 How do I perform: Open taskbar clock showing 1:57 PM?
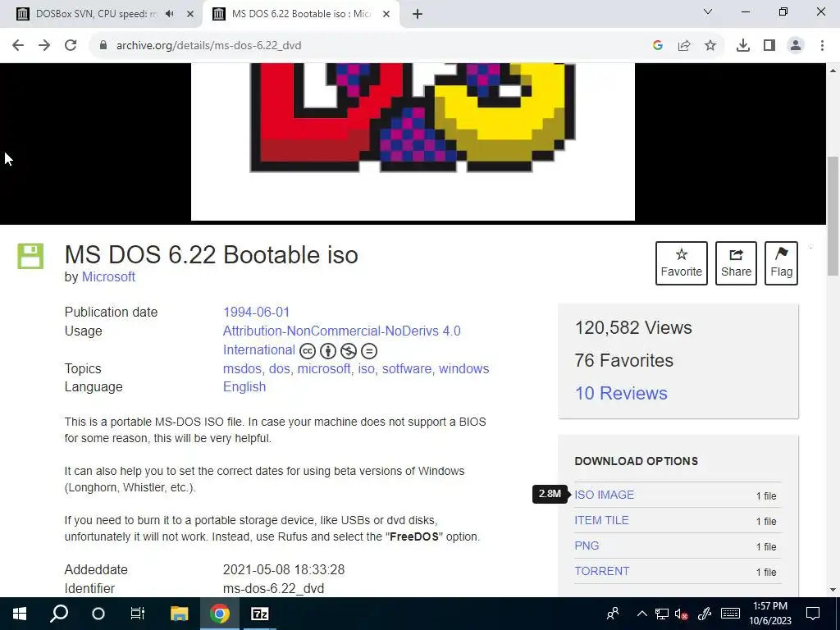(x=770, y=614)
